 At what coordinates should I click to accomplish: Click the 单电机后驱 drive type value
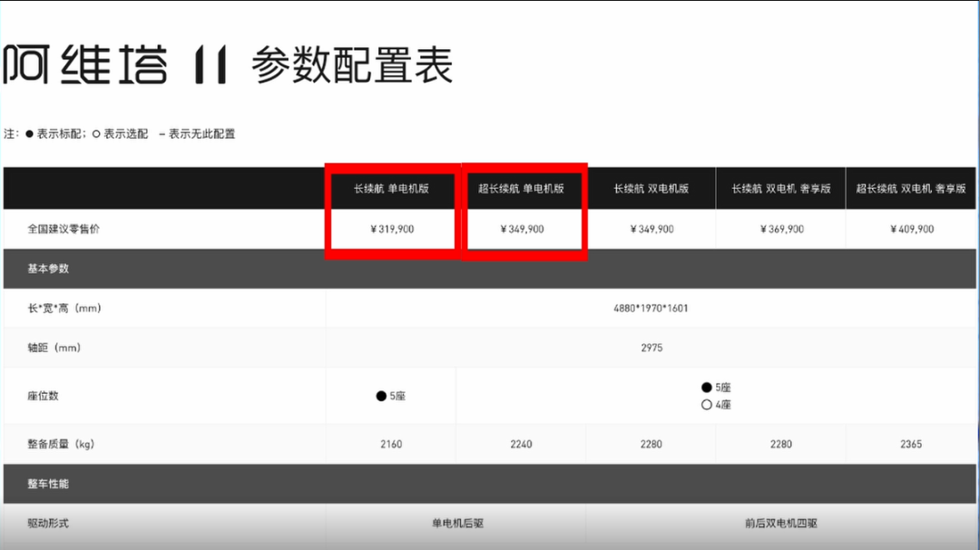(x=458, y=523)
